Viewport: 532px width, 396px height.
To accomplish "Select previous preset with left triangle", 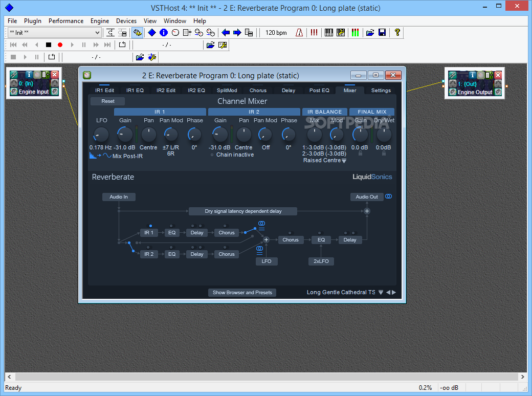I will point(388,292).
